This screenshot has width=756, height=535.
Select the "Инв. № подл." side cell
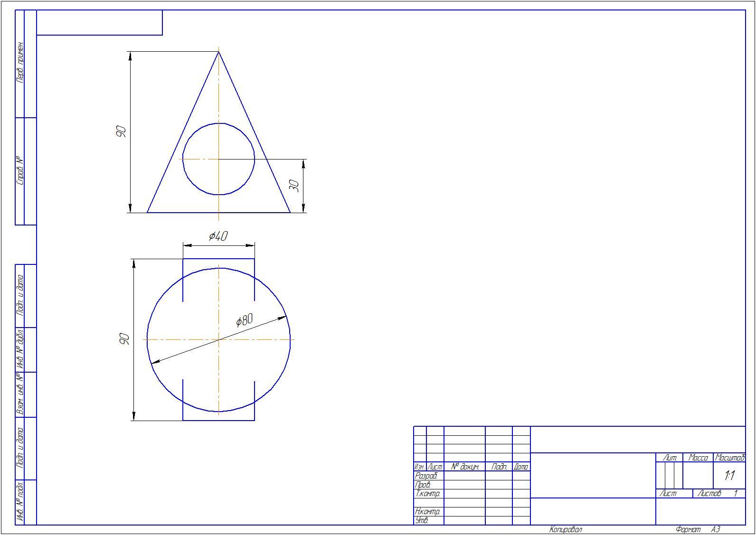pos(20,502)
